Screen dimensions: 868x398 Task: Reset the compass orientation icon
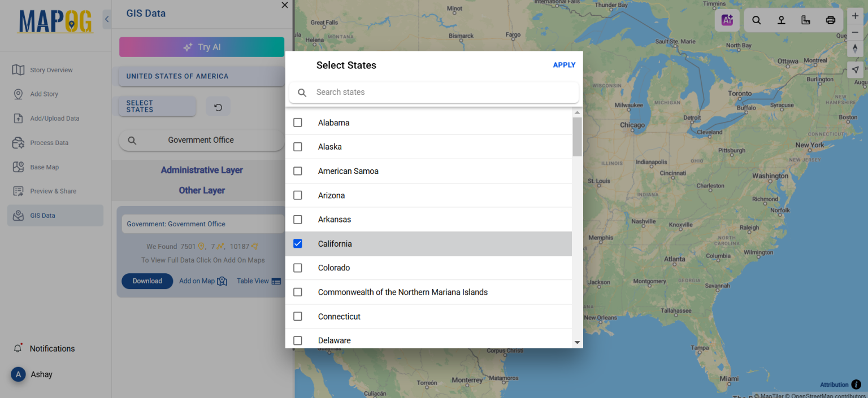click(x=855, y=49)
